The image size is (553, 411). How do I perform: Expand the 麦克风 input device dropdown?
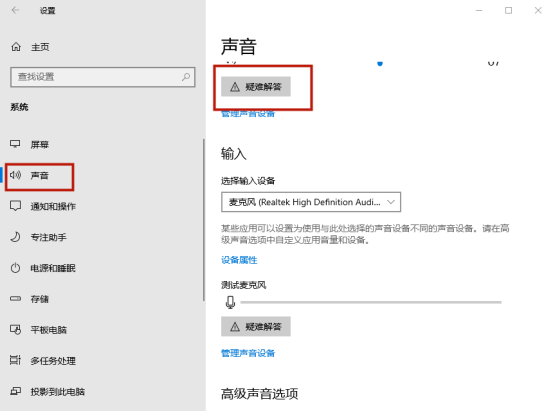click(x=311, y=202)
